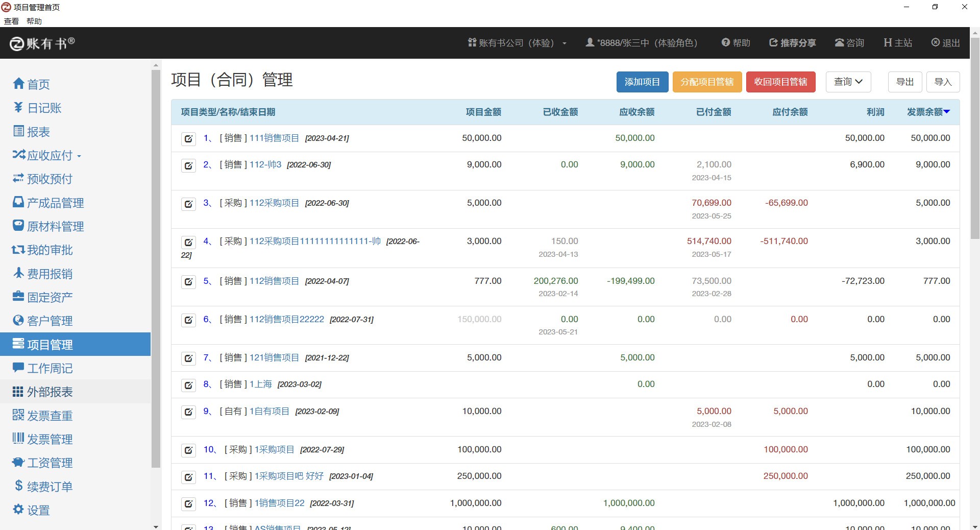Open the 1采购项目吧 好好 link

tap(289, 476)
